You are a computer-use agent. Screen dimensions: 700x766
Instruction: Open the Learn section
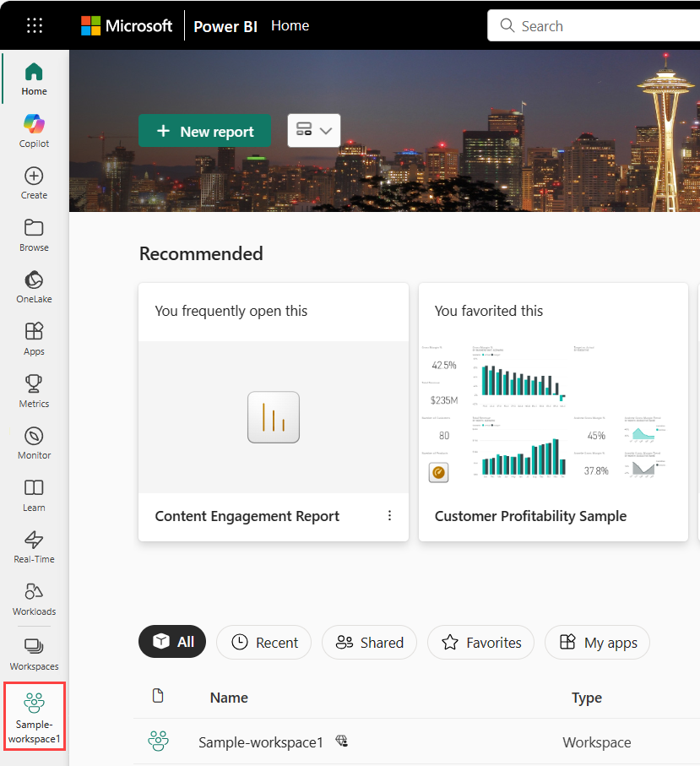pyautogui.click(x=34, y=494)
